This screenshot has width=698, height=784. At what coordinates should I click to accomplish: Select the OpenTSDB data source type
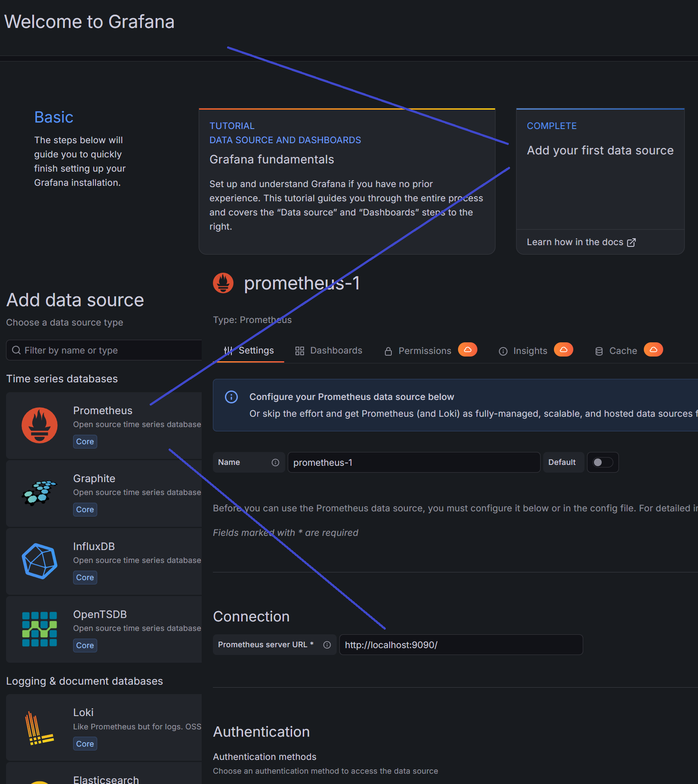[104, 629]
